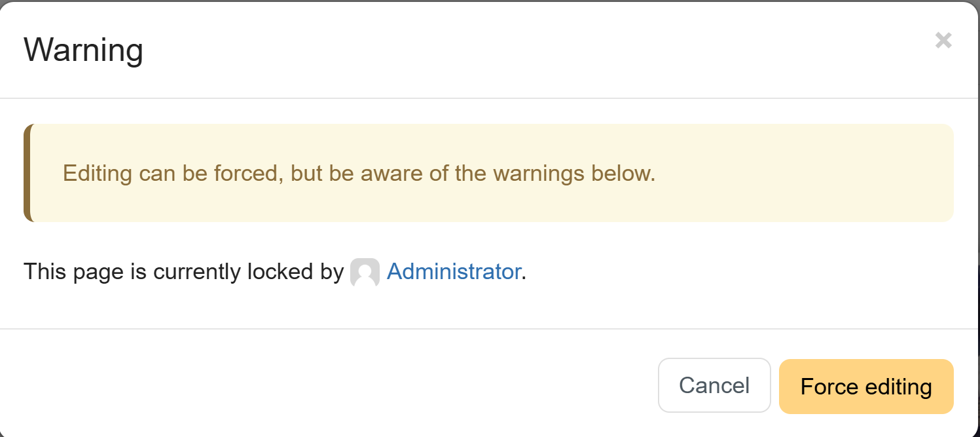Click the brown left edge of the notice box
The width and height of the screenshot is (980, 437).
[27, 173]
